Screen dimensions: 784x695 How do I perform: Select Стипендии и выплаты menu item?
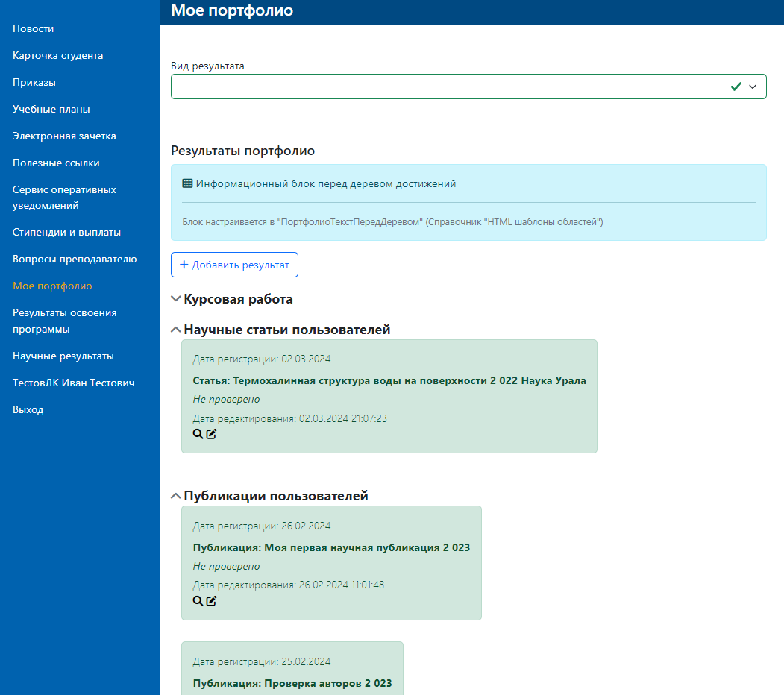66,232
